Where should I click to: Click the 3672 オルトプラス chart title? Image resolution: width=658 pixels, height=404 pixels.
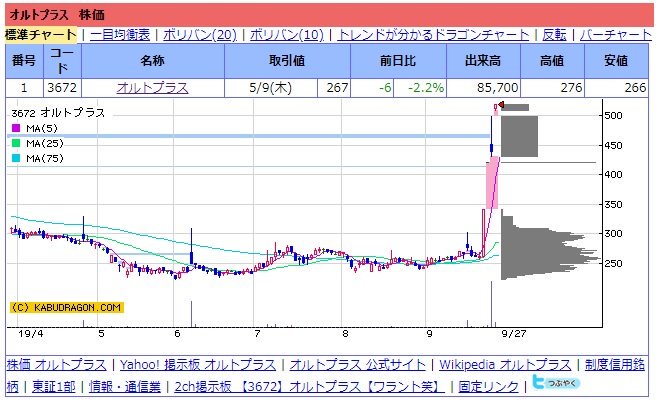[58, 113]
